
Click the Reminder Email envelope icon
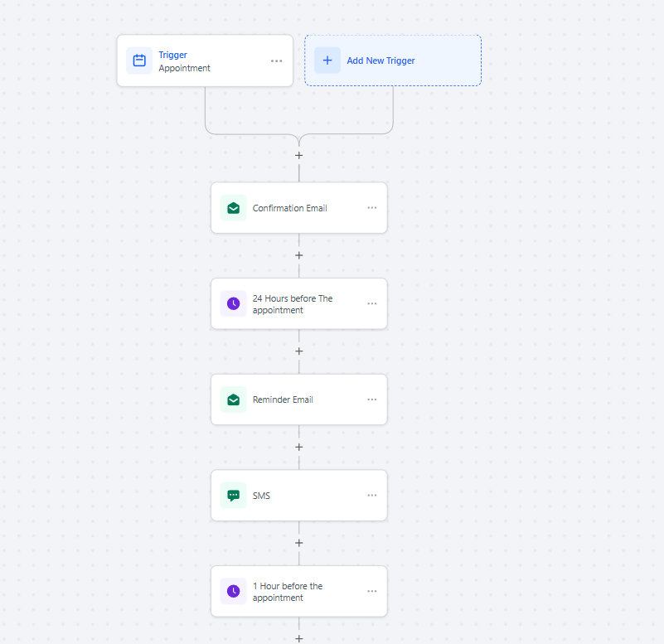(x=233, y=399)
